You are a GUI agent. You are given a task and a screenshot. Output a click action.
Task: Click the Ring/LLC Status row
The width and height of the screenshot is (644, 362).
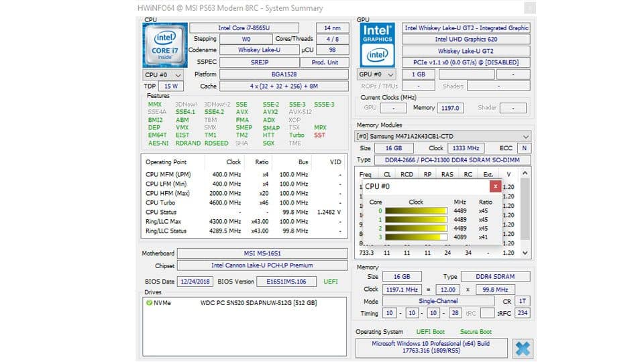[x=244, y=231]
